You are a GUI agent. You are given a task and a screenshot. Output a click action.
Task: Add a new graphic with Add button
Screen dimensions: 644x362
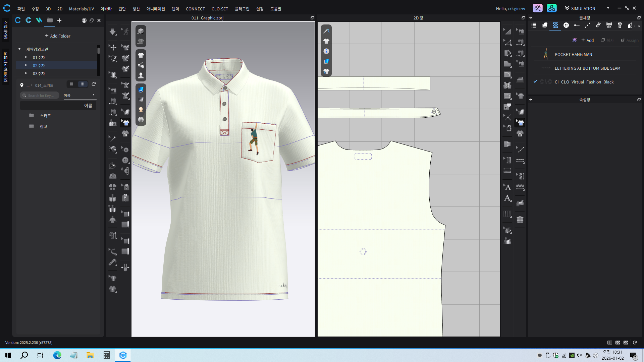588,40
